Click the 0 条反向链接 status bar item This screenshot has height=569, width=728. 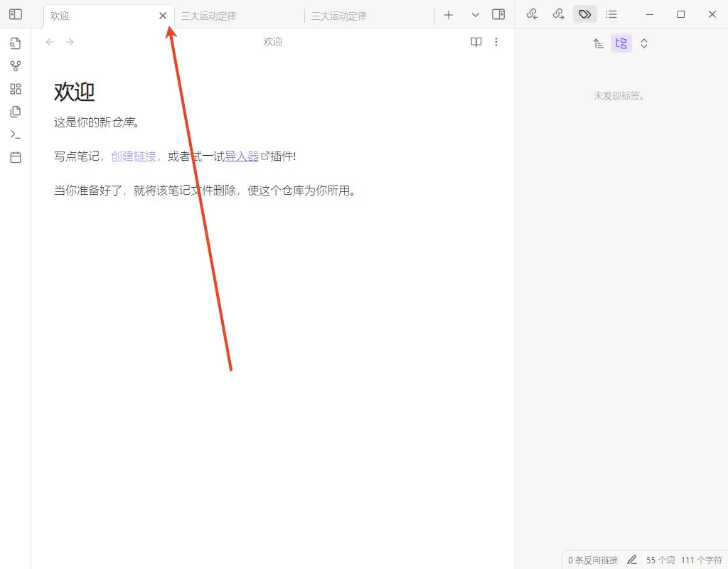pos(592,560)
